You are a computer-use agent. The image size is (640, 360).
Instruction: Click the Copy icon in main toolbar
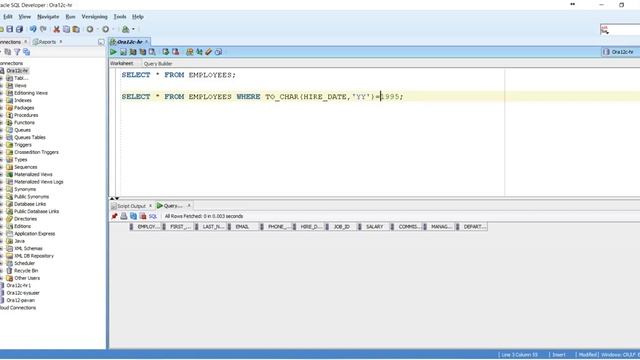66,29
